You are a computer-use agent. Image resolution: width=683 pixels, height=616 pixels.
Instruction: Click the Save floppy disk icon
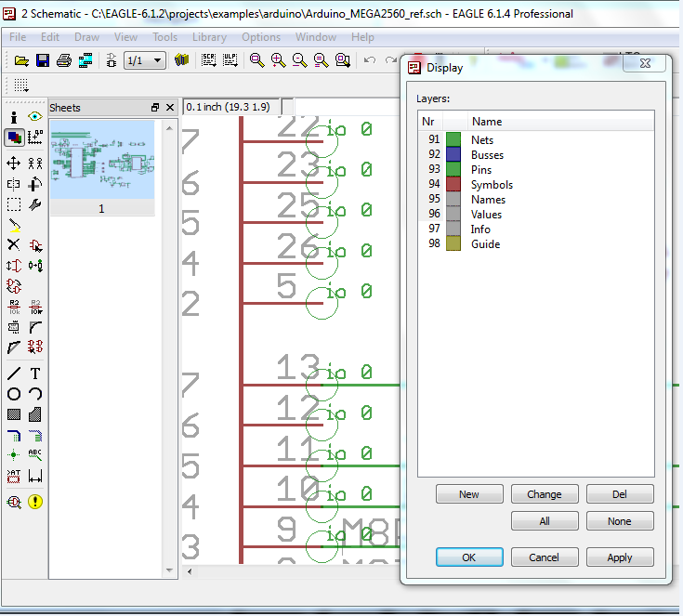pos(42,60)
